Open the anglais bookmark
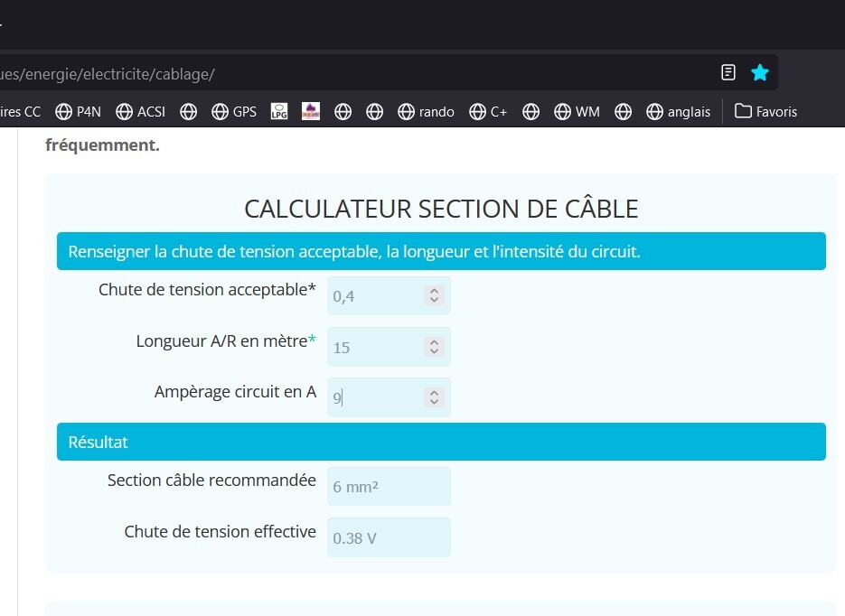Screen dimensions: 845x616 (678, 112)
